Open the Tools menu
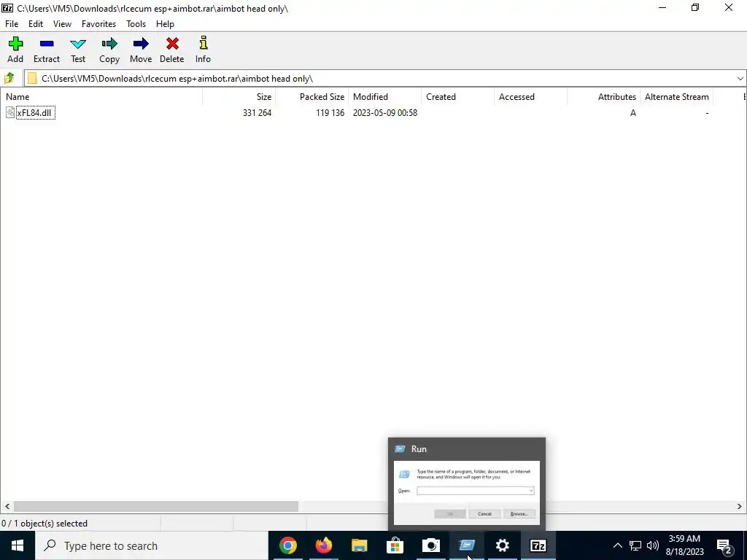The image size is (747, 560). [136, 24]
